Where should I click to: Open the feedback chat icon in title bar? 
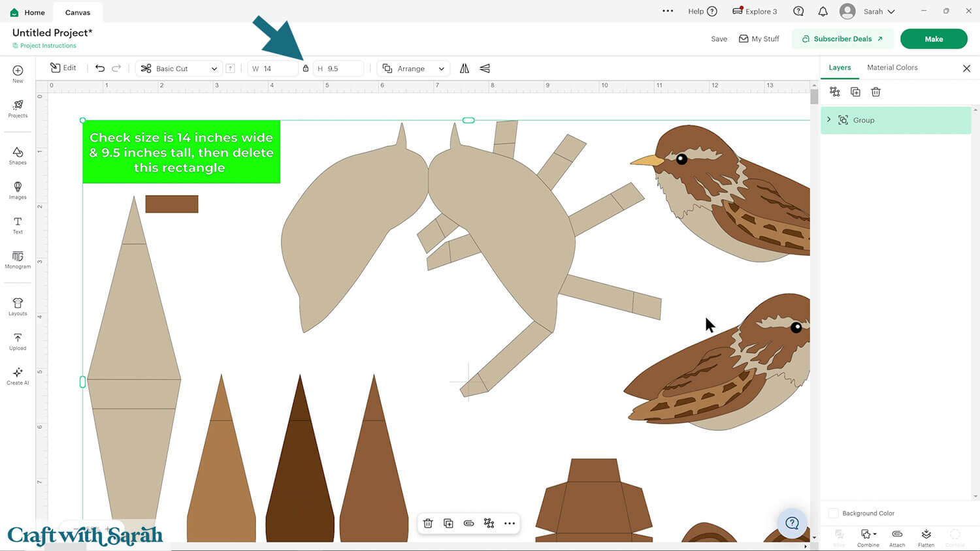coord(798,11)
